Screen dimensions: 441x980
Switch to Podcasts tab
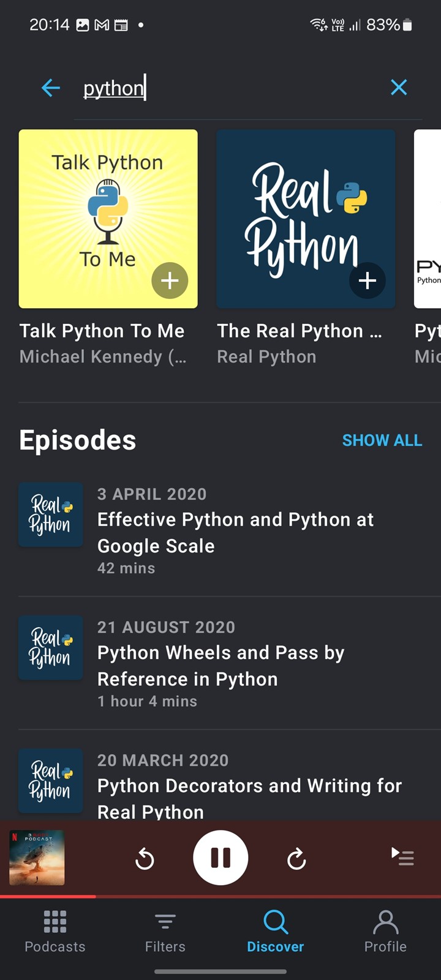coord(55,932)
